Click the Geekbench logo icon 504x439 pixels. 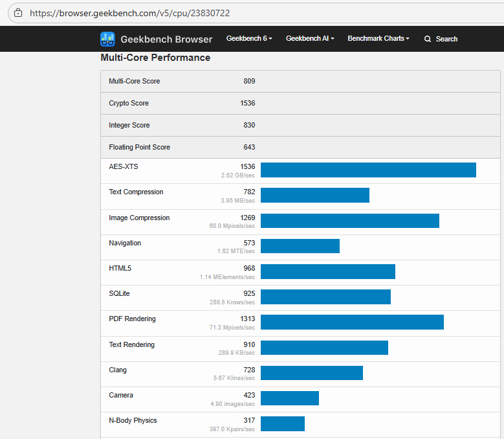coord(107,39)
